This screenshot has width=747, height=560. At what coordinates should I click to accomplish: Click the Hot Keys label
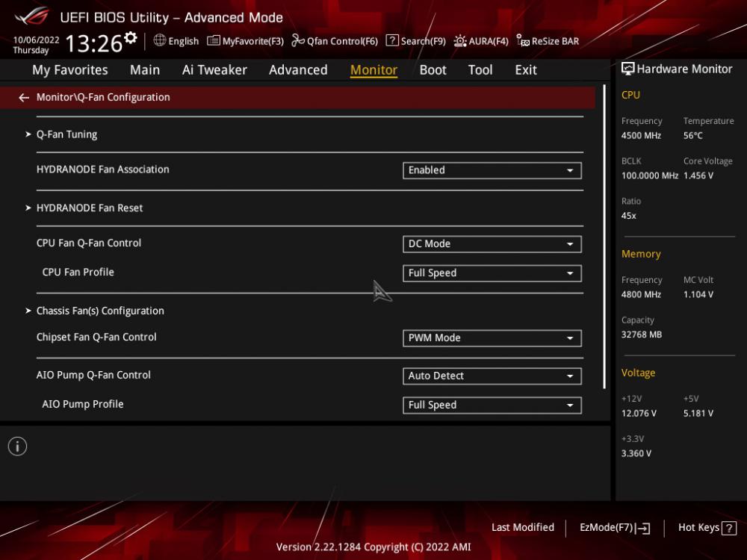(698, 528)
